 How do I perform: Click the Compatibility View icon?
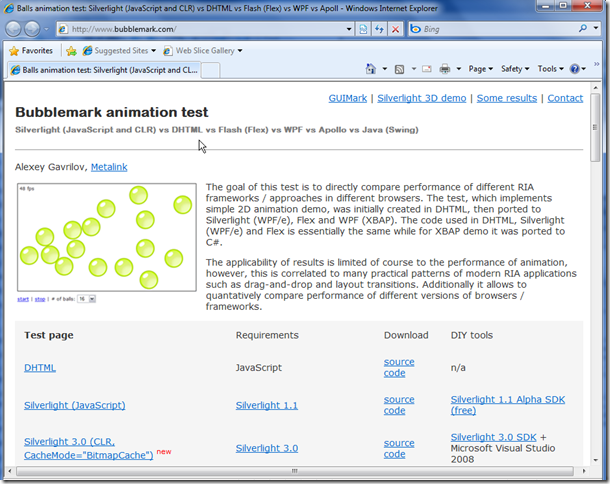[363, 29]
